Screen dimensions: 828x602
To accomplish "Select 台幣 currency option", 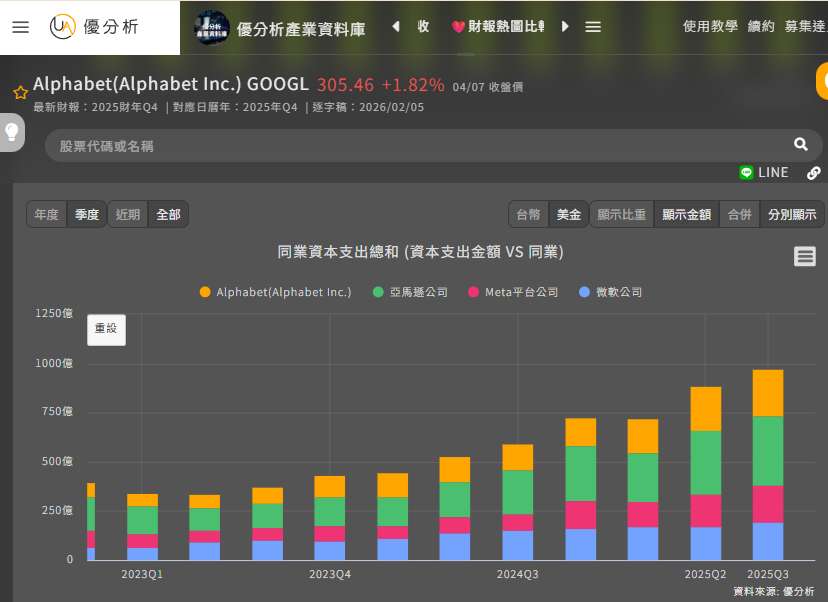I will 528,214.
